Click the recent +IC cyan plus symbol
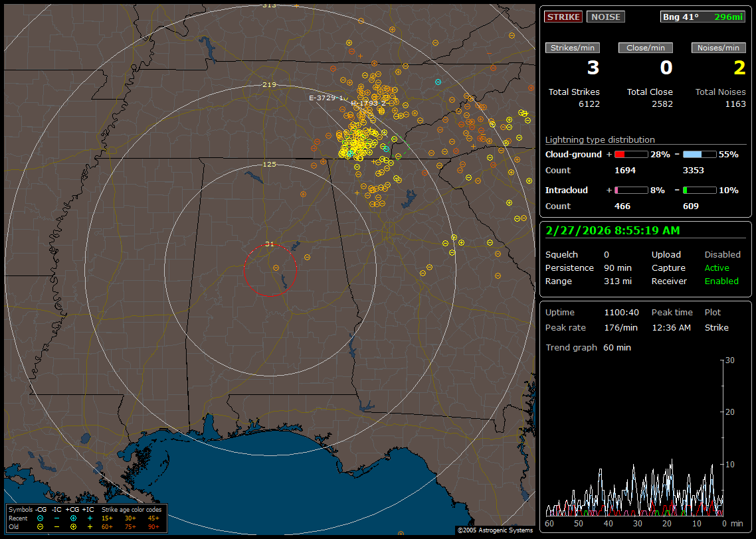This screenshot has height=539, width=756. (90, 518)
